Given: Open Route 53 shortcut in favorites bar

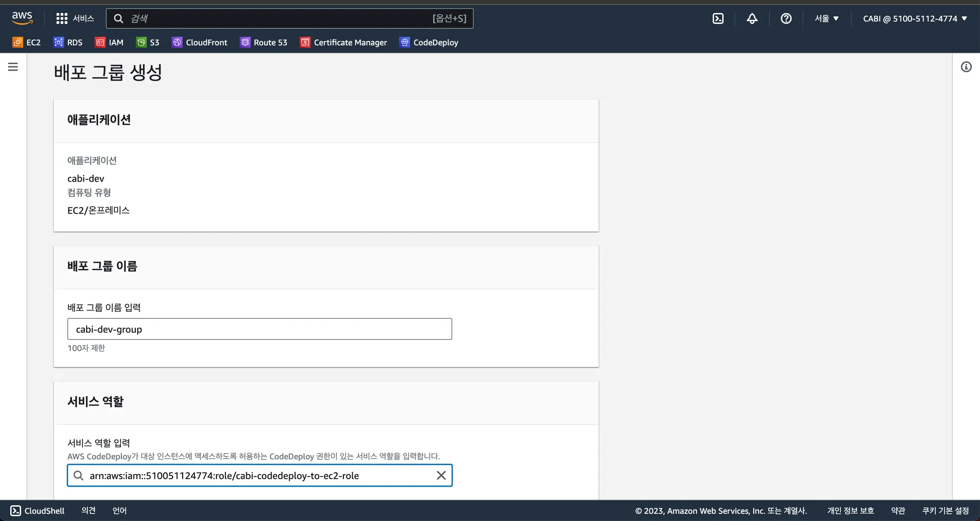Looking at the screenshot, I should point(264,43).
